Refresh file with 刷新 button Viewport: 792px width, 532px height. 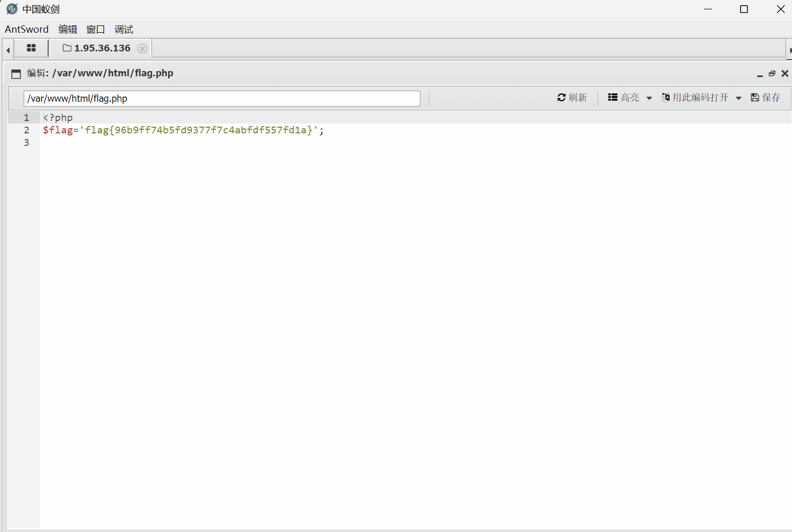click(x=572, y=98)
